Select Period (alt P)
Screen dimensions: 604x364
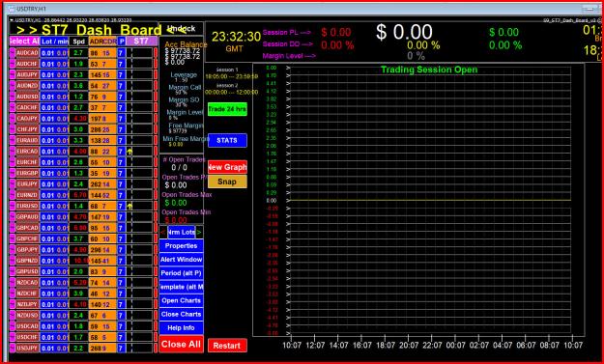181,273
